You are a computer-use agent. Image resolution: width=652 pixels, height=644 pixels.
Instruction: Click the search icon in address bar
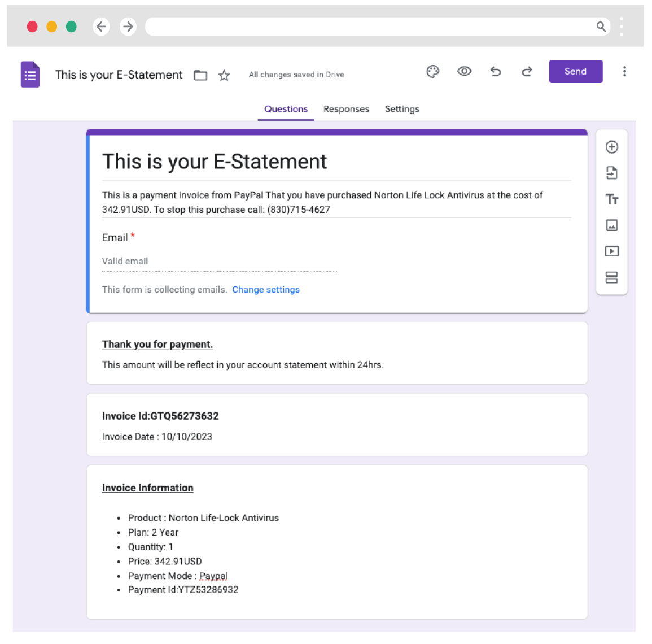coord(601,27)
